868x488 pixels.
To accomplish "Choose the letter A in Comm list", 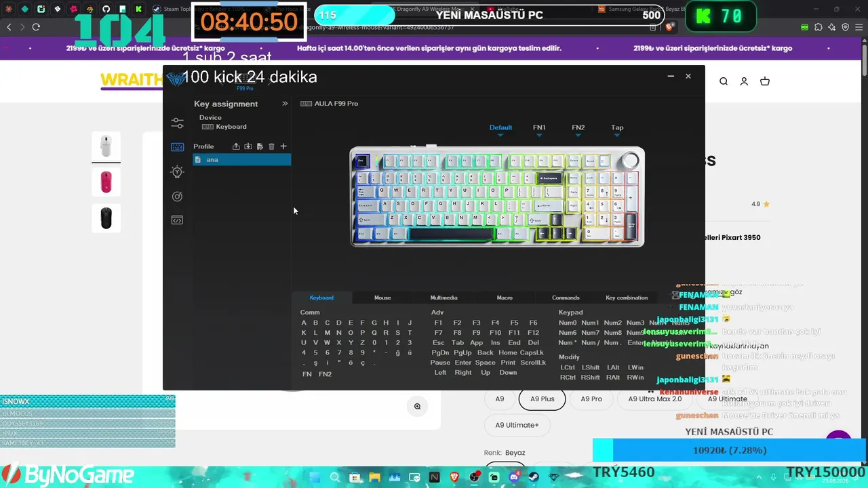I will [304, 323].
